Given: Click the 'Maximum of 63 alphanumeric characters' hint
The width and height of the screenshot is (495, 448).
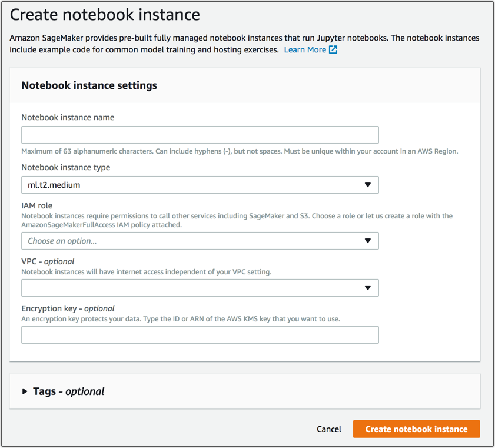Looking at the screenshot, I should coord(240,151).
